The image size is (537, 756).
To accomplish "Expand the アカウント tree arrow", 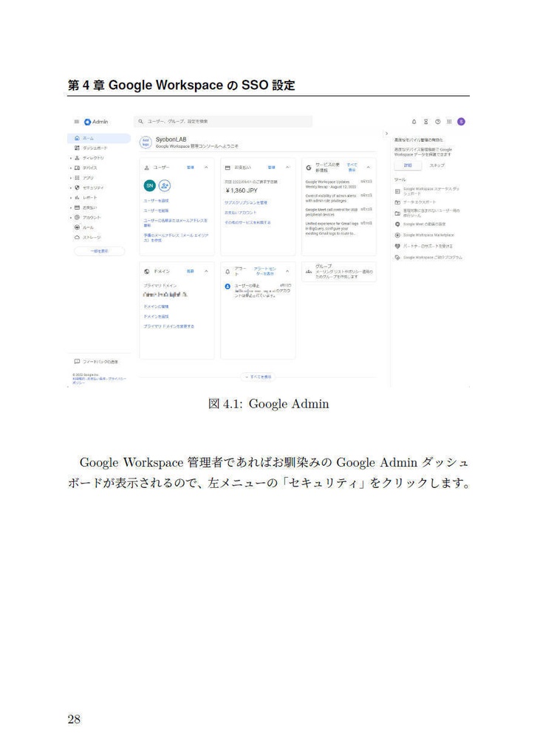I will (70, 218).
